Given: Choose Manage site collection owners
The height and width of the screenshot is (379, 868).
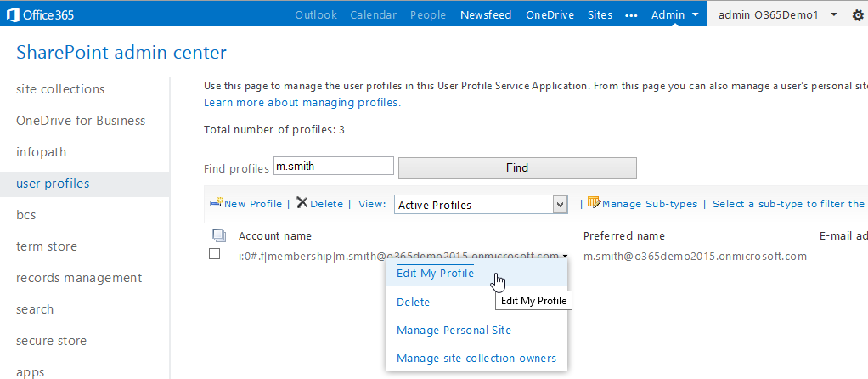Looking at the screenshot, I should pos(476,358).
